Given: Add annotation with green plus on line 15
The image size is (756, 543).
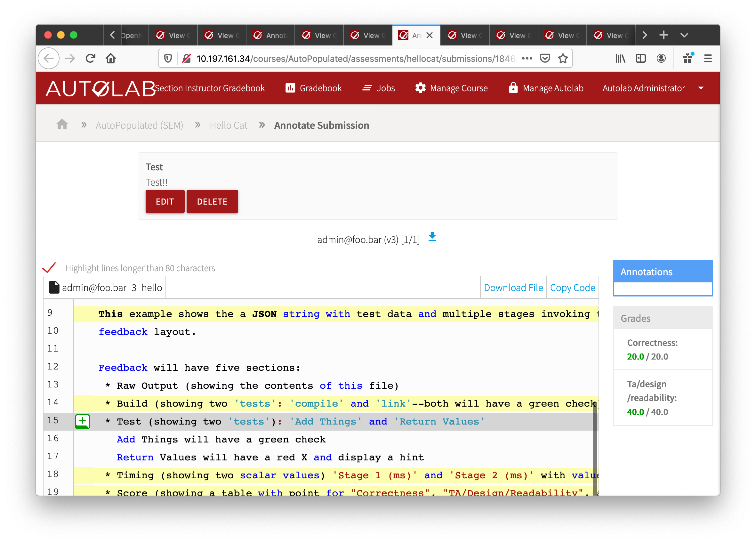Looking at the screenshot, I should coord(82,421).
